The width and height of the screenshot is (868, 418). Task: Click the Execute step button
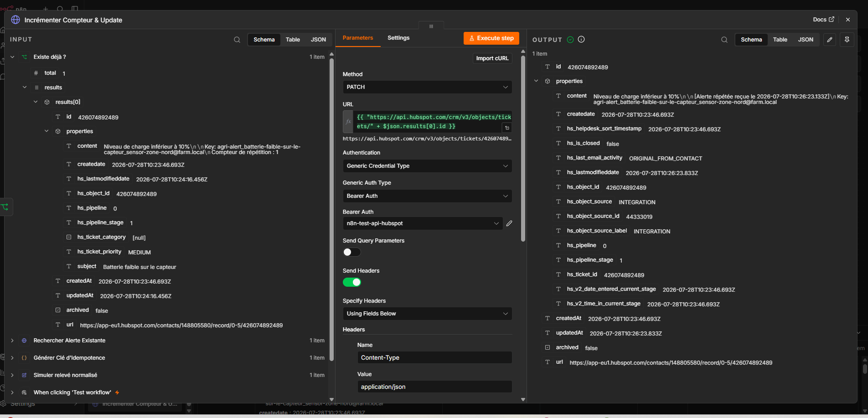(491, 38)
